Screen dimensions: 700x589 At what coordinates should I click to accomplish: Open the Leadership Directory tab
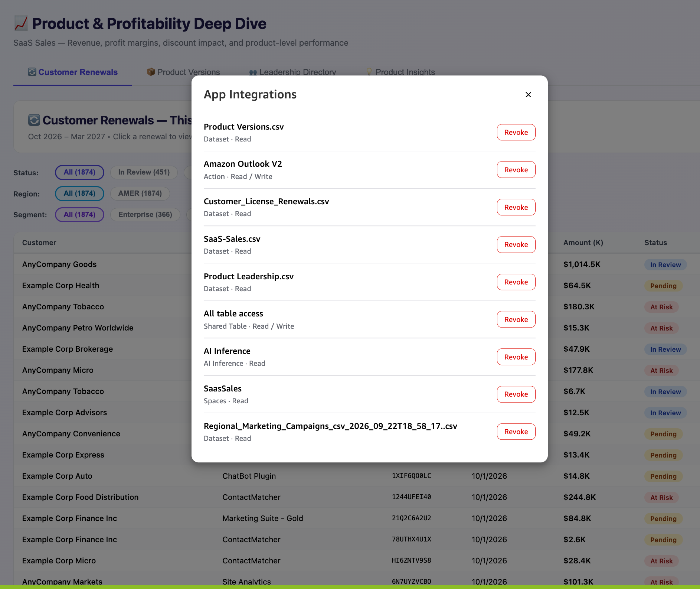[292, 72]
